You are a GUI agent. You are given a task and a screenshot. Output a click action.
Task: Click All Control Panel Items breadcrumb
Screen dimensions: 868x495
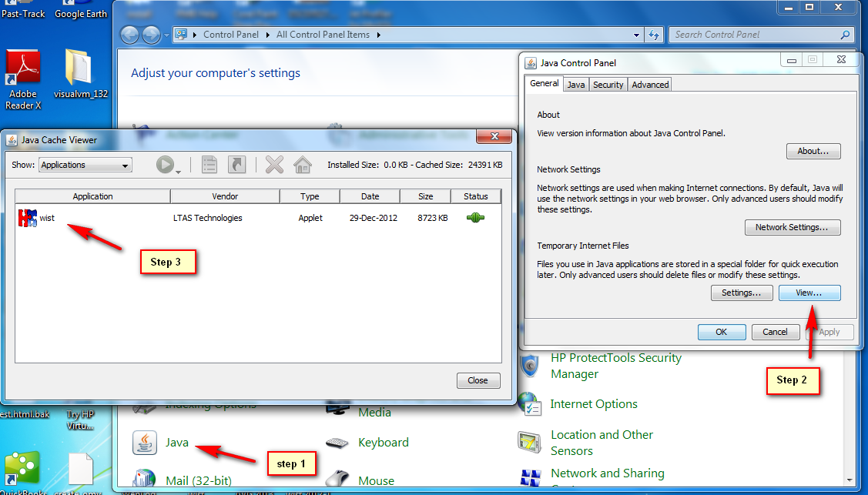(x=323, y=35)
